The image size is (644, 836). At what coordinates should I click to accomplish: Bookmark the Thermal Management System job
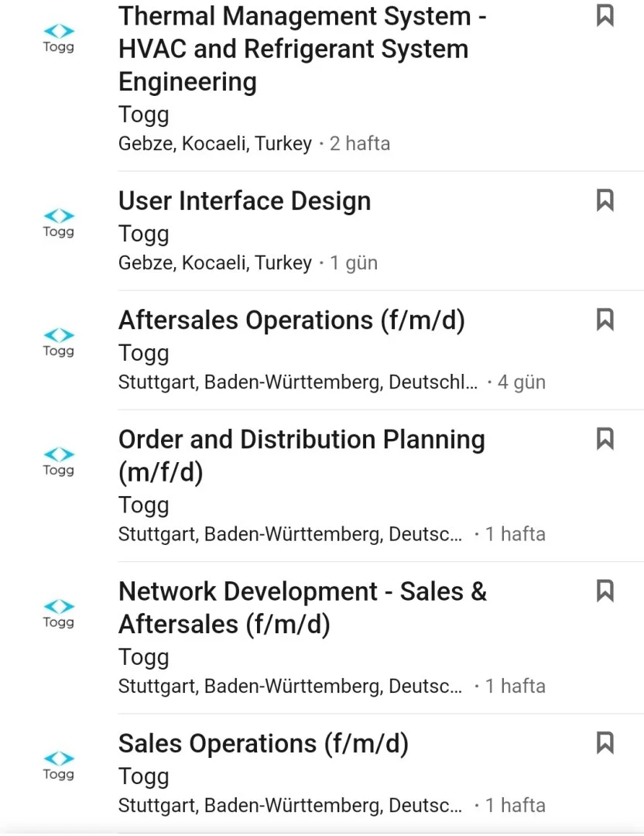coord(605,15)
